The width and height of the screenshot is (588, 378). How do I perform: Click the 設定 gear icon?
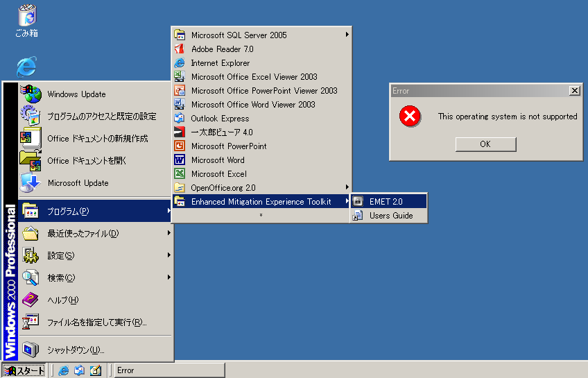pos(31,255)
